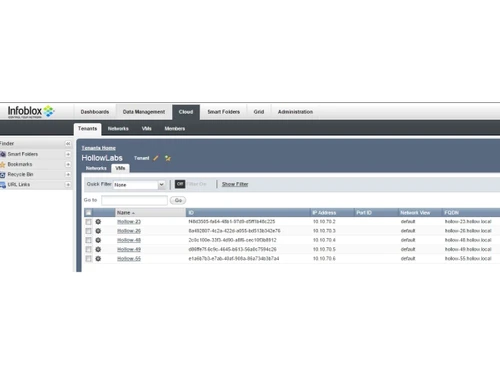Click the ID column header
Screen dimensions: 500x375
(248, 213)
